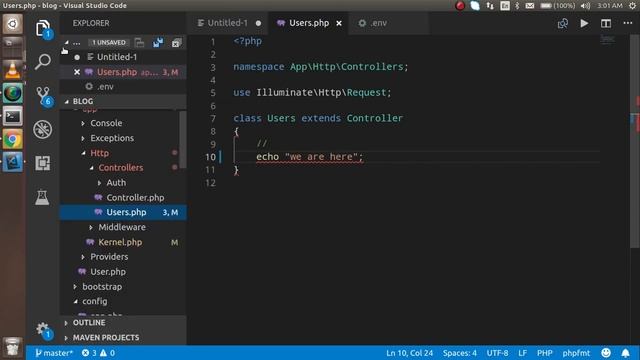640x360 pixels.
Task: Click battery indicator in top panel
Action: [x=557, y=5]
